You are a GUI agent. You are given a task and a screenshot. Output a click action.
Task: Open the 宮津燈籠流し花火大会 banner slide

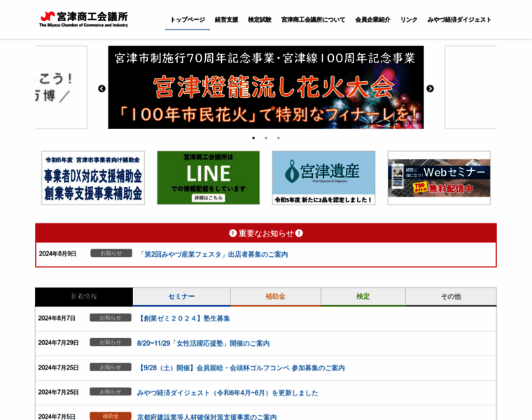[x=266, y=87]
